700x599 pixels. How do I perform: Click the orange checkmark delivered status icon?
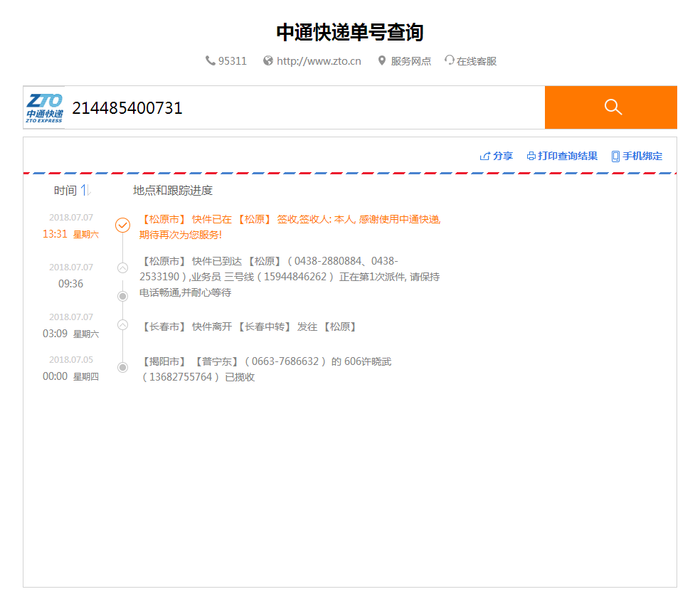pos(123,225)
